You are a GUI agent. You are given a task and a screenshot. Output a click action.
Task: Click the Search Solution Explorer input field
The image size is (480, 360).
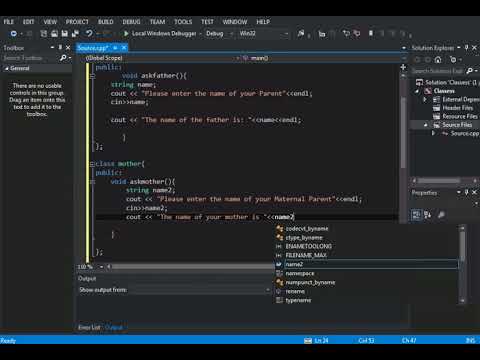pos(437,71)
